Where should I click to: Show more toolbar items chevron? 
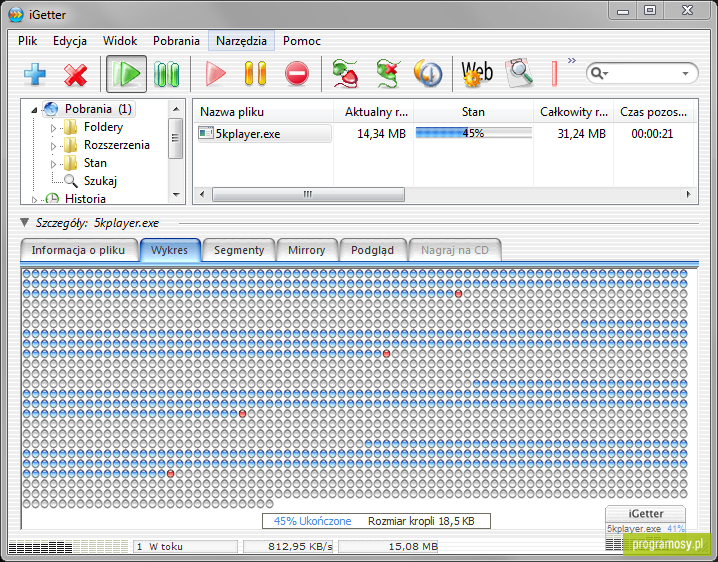[571, 60]
